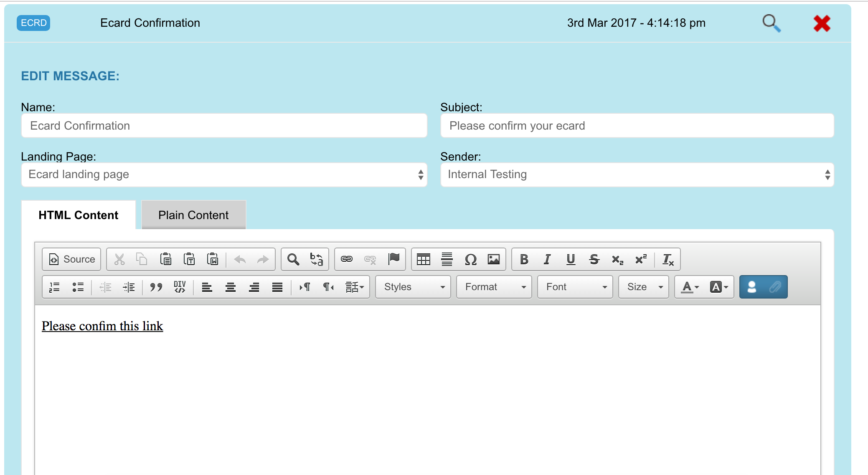Click the ECRD badge button
The width and height of the screenshot is (868, 475).
point(33,23)
